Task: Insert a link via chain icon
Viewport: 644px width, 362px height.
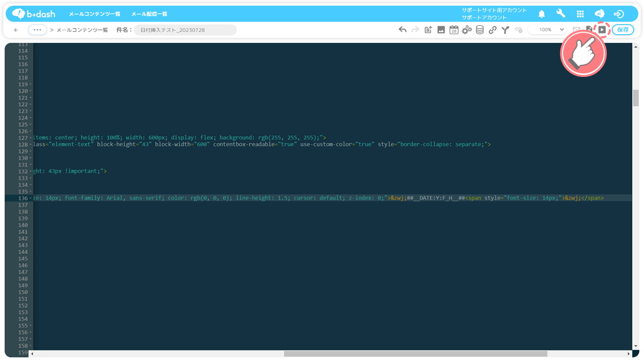Action: tap(493, 30)
